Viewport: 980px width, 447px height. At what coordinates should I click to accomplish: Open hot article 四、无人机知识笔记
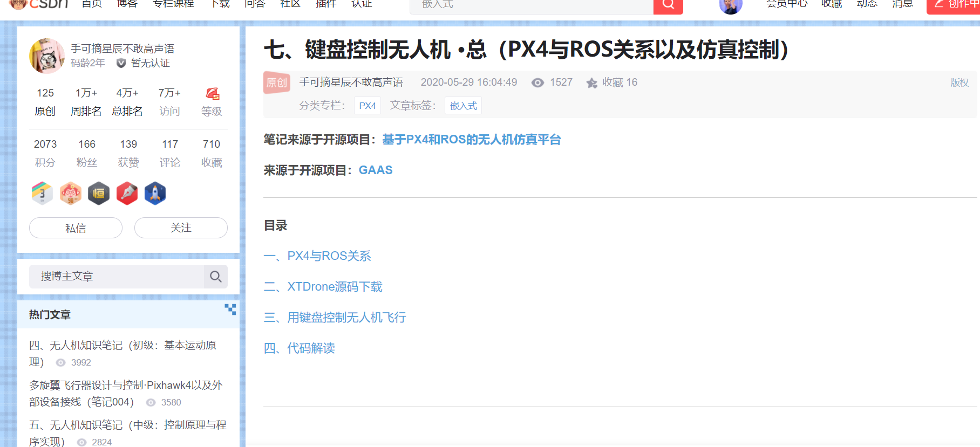(x=122, y=353)
